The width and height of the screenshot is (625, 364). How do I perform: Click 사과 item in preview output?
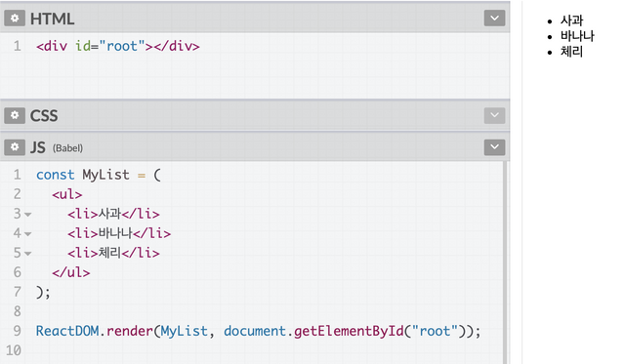(571, 20)
